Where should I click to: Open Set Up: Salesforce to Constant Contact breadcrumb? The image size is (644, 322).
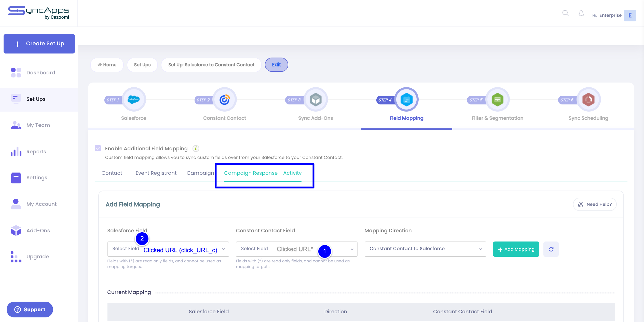211,65
